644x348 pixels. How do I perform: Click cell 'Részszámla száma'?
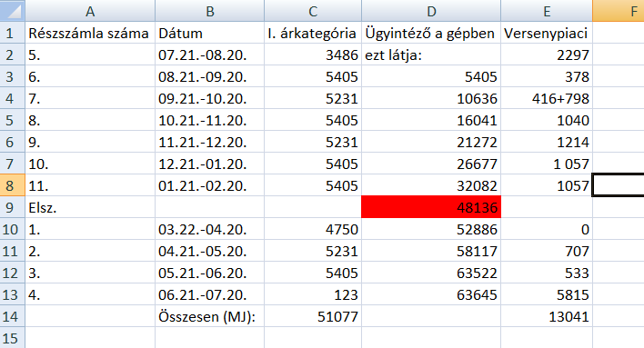(90, 33)
